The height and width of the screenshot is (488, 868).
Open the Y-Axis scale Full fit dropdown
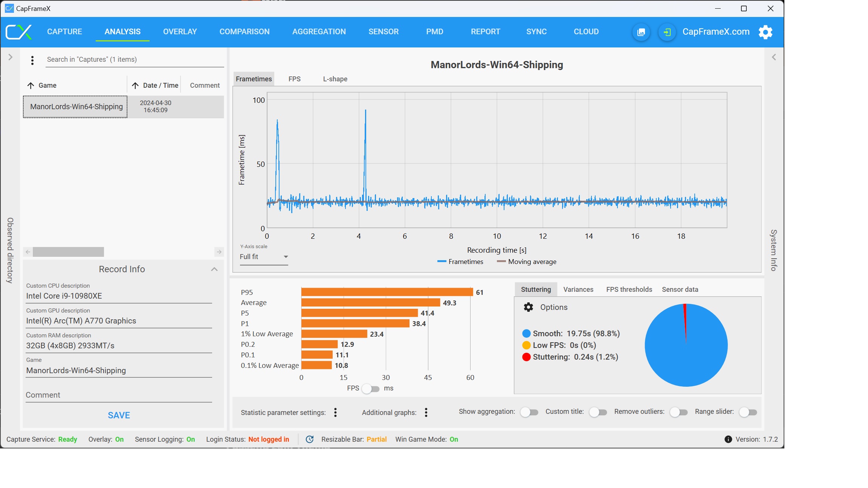pos(264,257)
